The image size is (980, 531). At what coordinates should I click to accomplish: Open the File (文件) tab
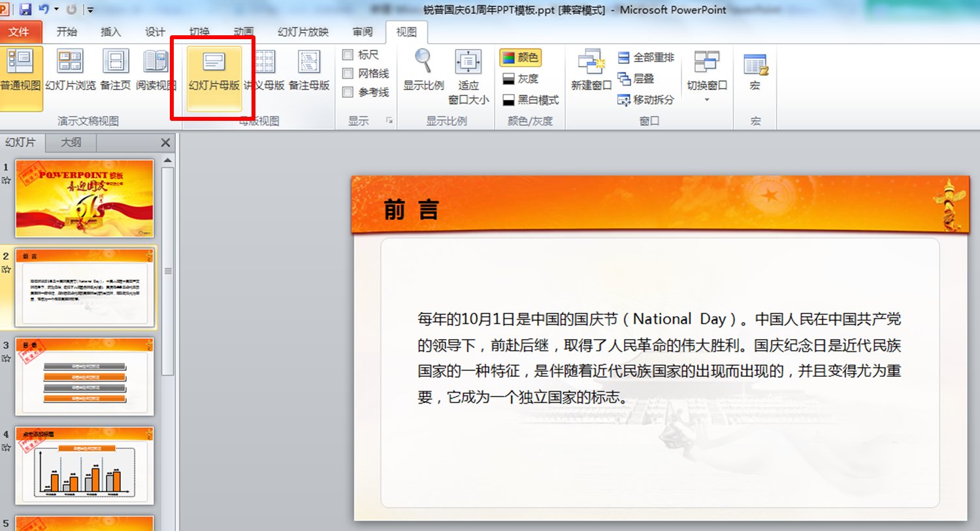coord(20,31)
